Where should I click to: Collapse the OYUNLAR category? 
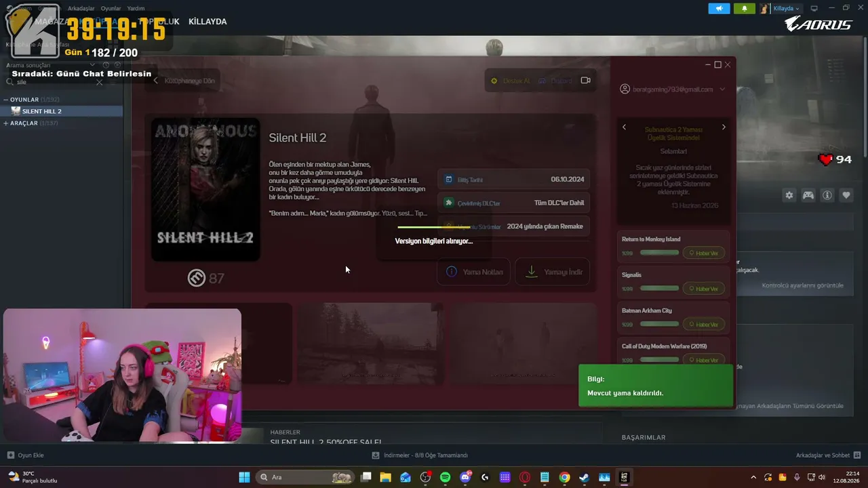pyautogui.click(x=6, y=100)
